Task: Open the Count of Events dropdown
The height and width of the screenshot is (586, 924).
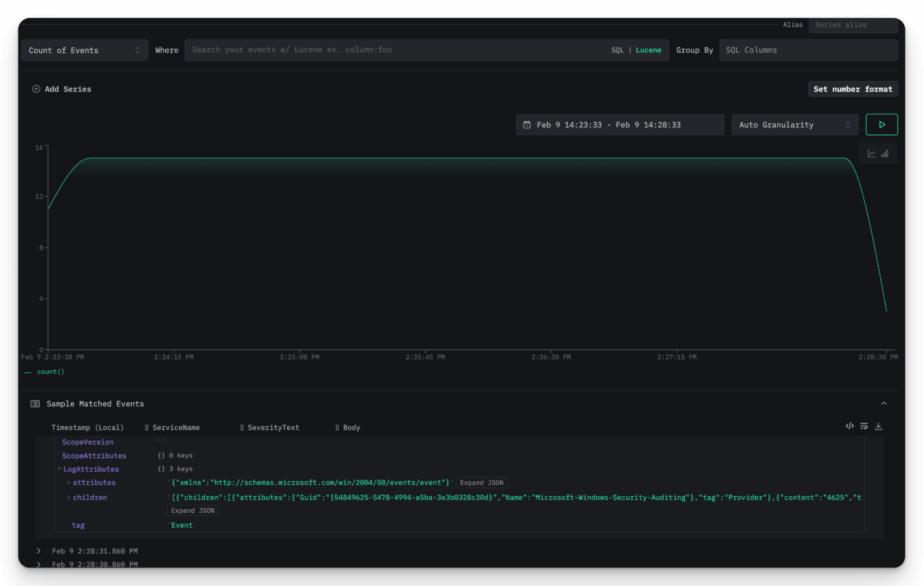Action: (85, 50)
